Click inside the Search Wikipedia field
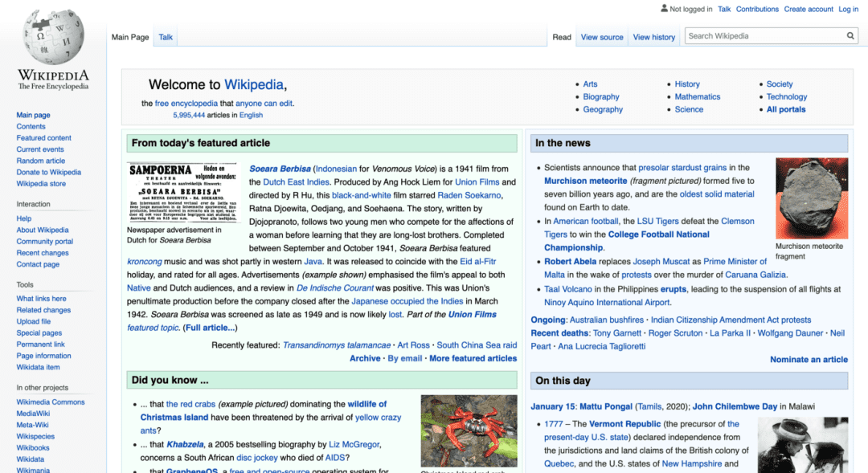The height and width of the screenshot is (473, 868). (764, 36)
